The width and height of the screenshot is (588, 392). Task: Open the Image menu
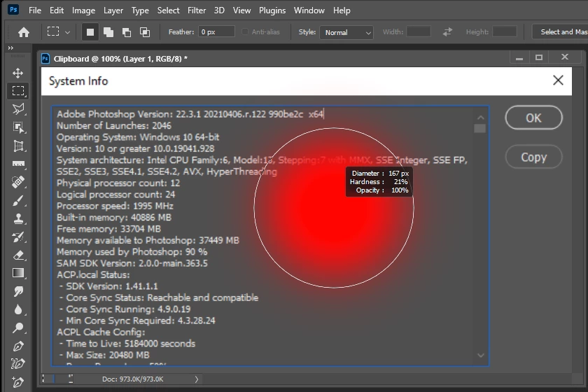click(x=83, y=10)
